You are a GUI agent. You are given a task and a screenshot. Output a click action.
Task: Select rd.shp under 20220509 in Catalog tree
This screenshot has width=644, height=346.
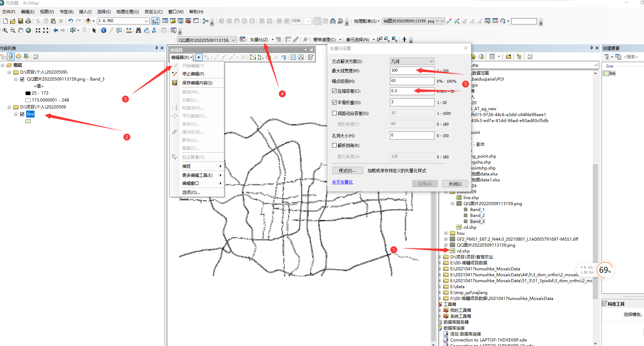pos(469,227)
